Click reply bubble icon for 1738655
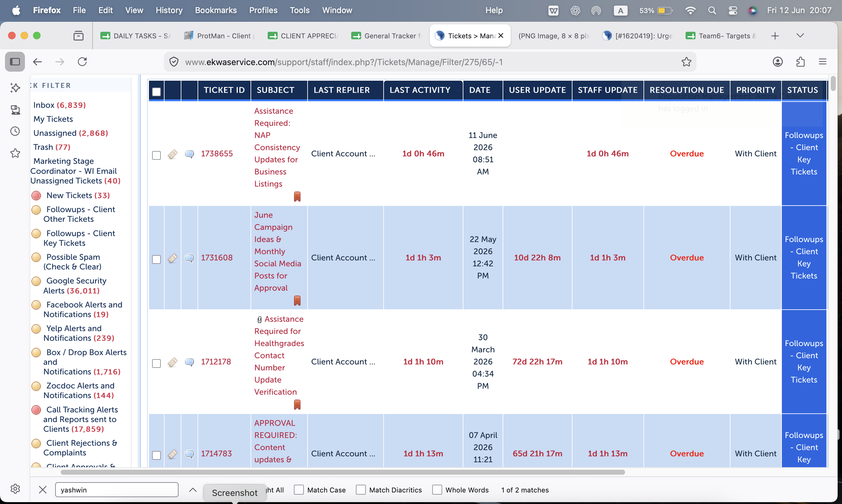842x504 pixels. (x=189, y=154)
